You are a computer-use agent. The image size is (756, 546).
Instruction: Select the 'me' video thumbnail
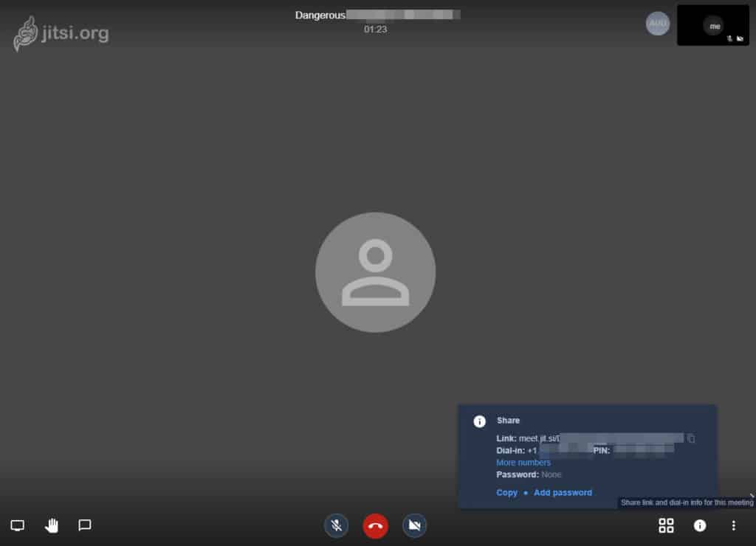click(712, 26)
